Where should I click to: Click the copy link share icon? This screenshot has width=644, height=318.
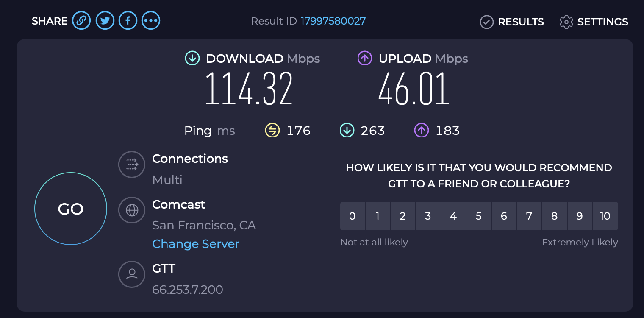[x=81, y=20]
